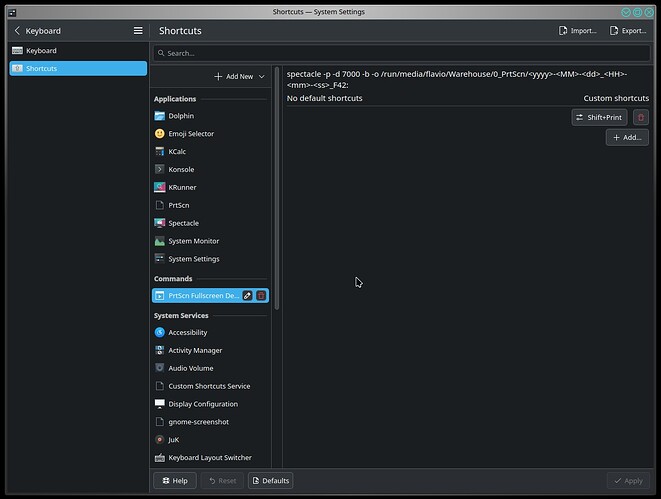Image resolution: width=661 pixels, height=499 pixels.
Task: Click the gnome-screenshot label
Action: [x=199, y=422]
